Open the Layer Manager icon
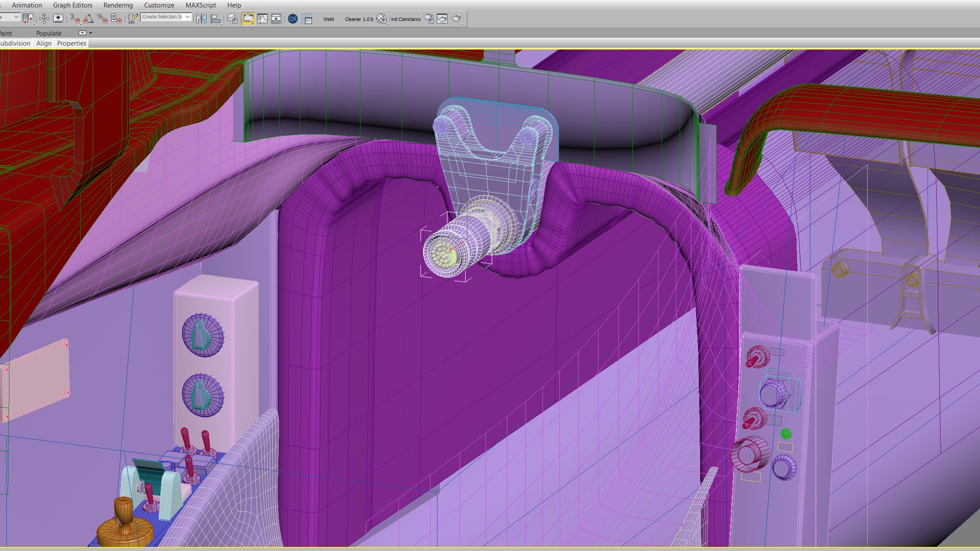 click(232, 19)
